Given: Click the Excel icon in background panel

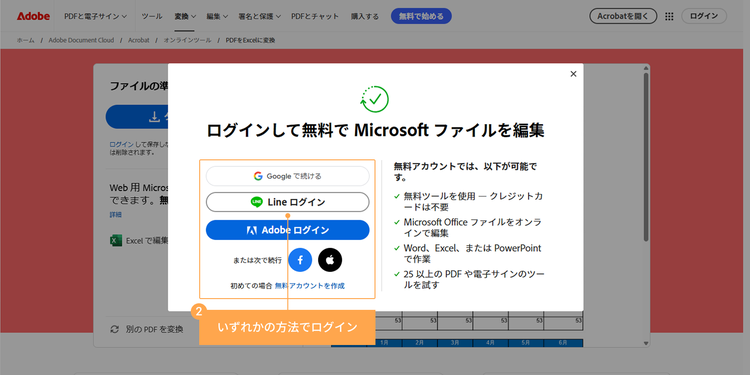Looking at the screenshot, I should click(x=115, y=241).
